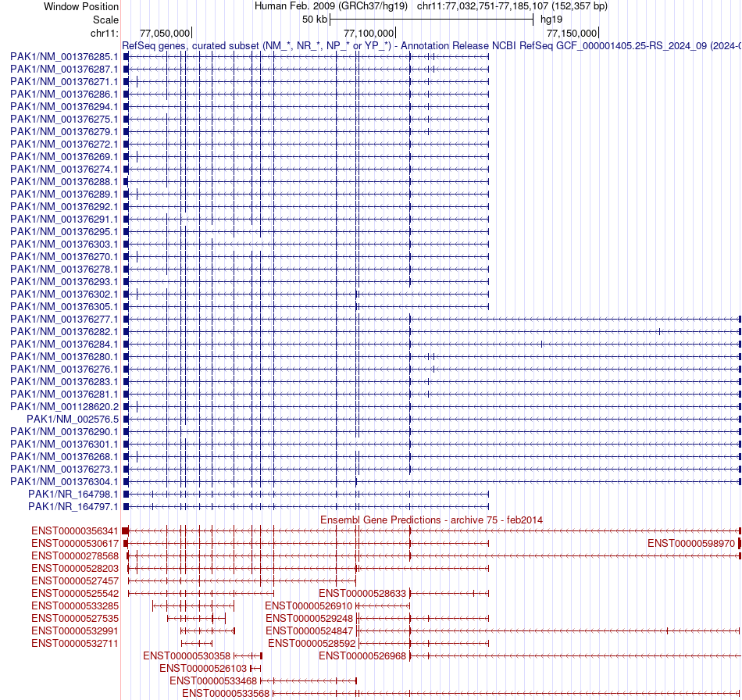Select Ensembl transcript ENST00000526968
This screenshot has height=700, width=742.
362,656
